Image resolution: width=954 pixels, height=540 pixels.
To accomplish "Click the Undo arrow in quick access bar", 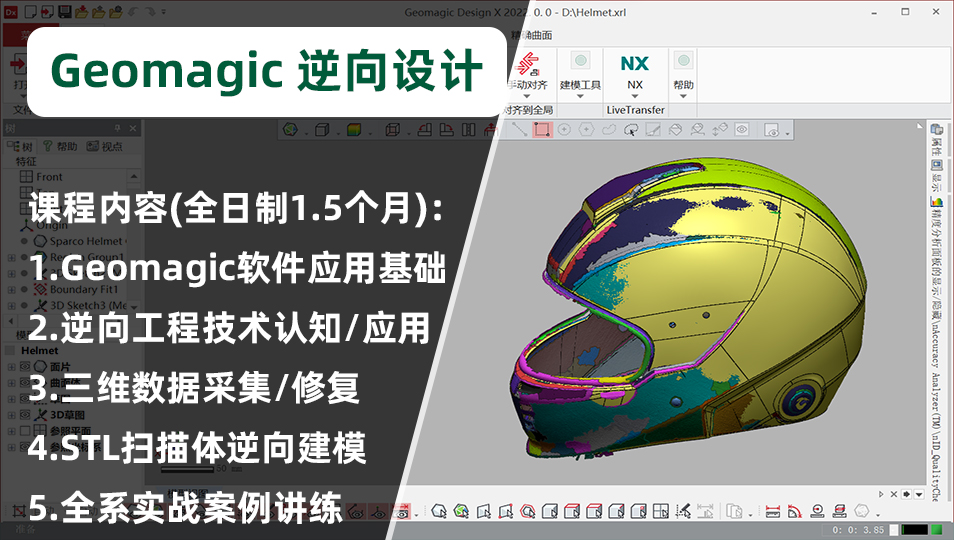I will click(133, 12).
